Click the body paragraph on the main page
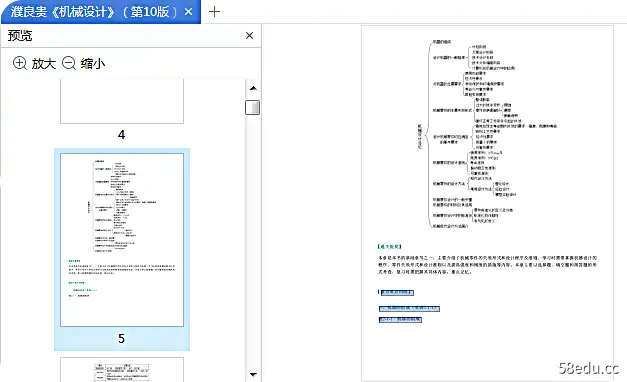627x382 pixels. [x=487, y=265]
